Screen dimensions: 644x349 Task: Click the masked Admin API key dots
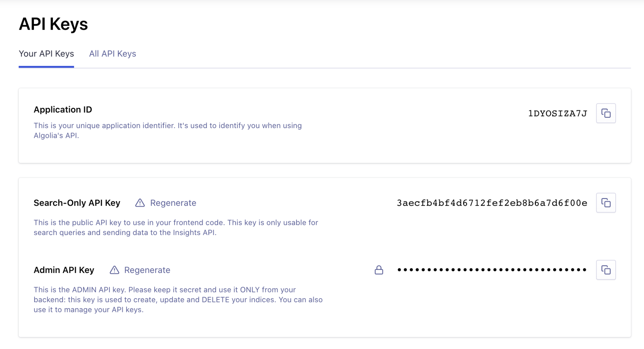coord(492,270)
